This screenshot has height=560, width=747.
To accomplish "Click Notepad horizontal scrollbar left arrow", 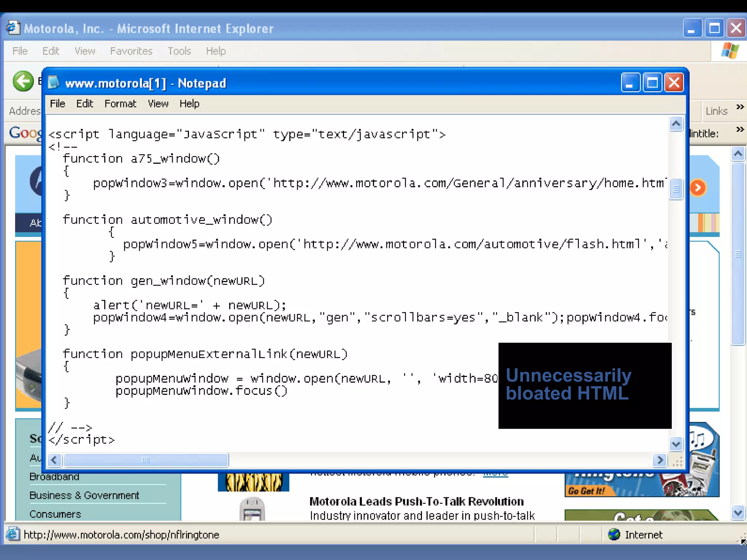I will point(54,460).
